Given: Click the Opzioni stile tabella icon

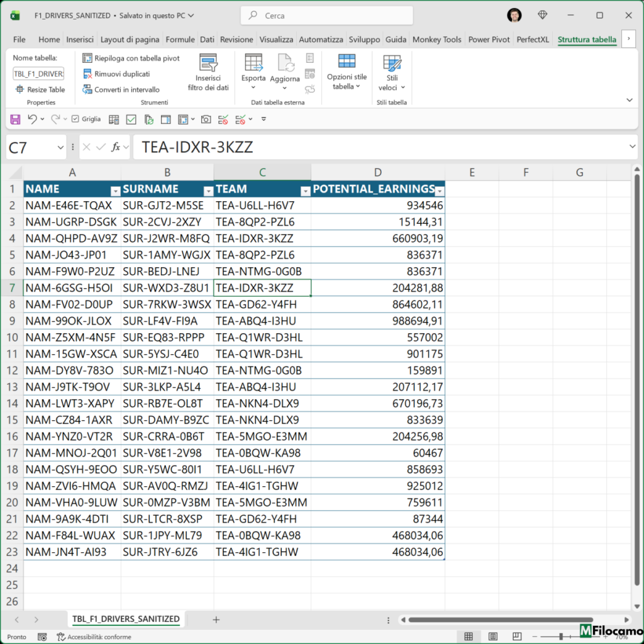Looking at the screenshot, I should [x=347, y=61].
